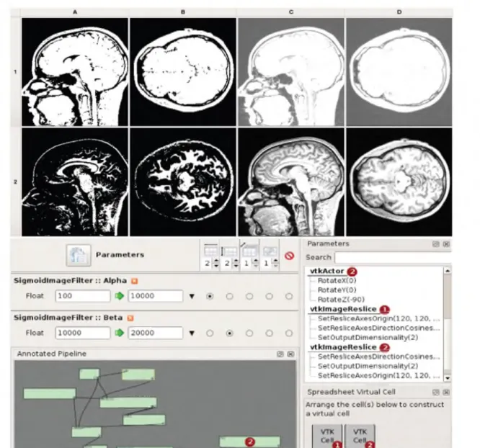
Task: Select the diagonal sheet-dimension icon above third spinbox
Action: [x=249, y=251]
